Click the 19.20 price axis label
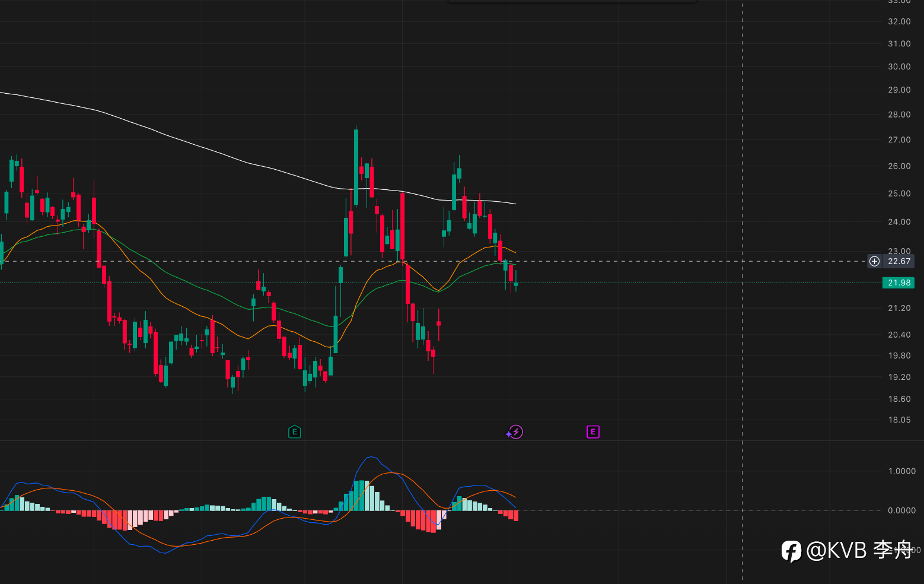924x584 pixels. tap(899, 377)
